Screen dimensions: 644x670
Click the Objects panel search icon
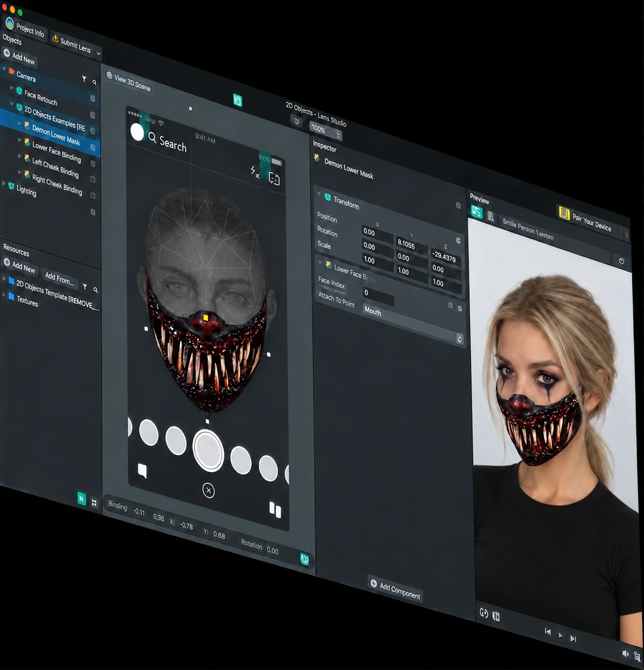[94, 82]
